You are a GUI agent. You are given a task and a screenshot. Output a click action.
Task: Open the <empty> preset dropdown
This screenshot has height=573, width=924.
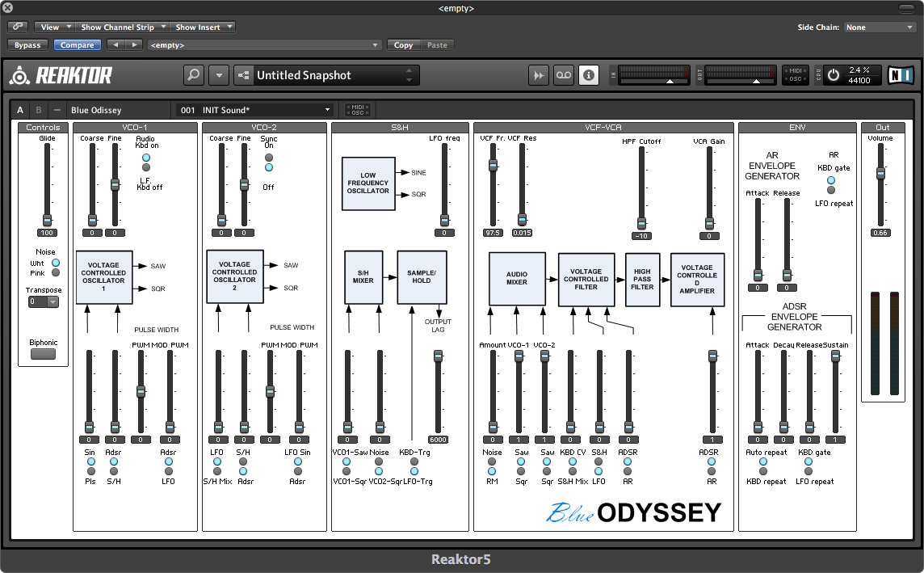(264, 44)
